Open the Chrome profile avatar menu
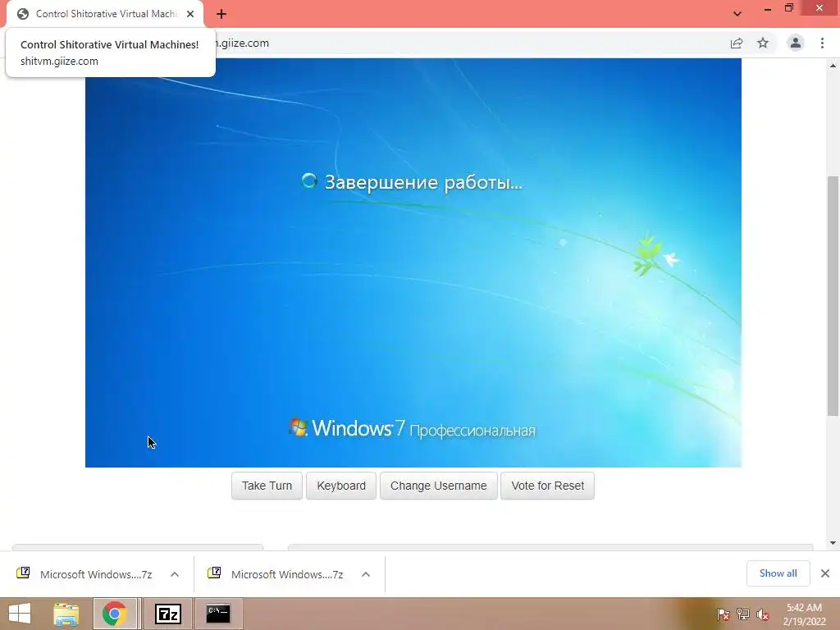The height and width of the screenshot is (630, 840). (x=796, y=43)
